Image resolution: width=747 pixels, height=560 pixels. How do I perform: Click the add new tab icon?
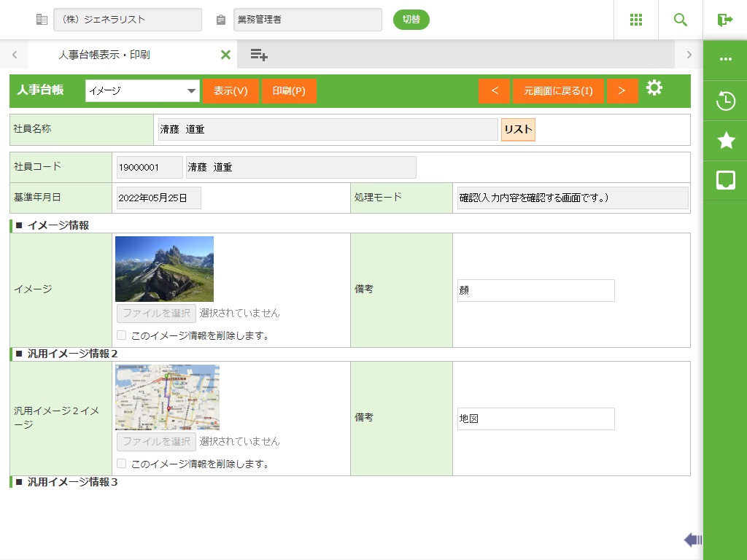(258, 55)
